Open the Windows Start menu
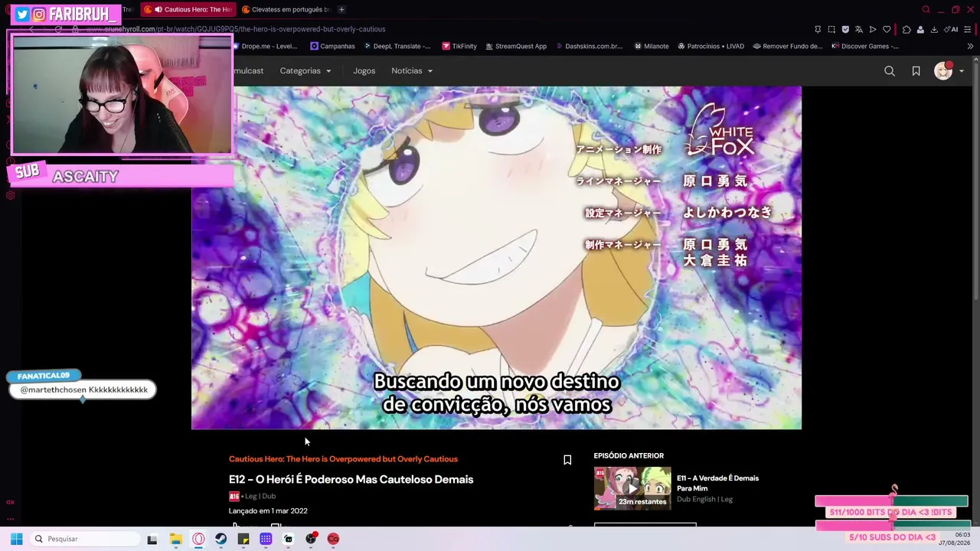Screen dimensions: 980x551 coord(16,539)
